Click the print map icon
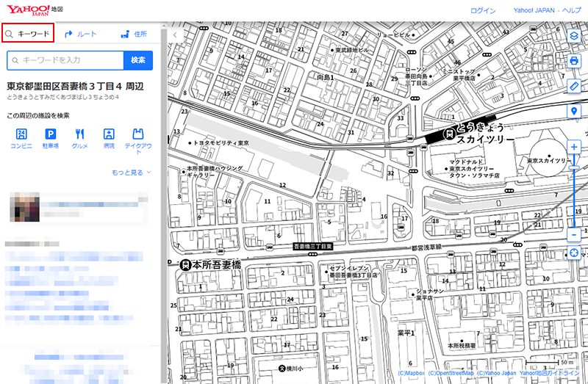 click(575, 60)
